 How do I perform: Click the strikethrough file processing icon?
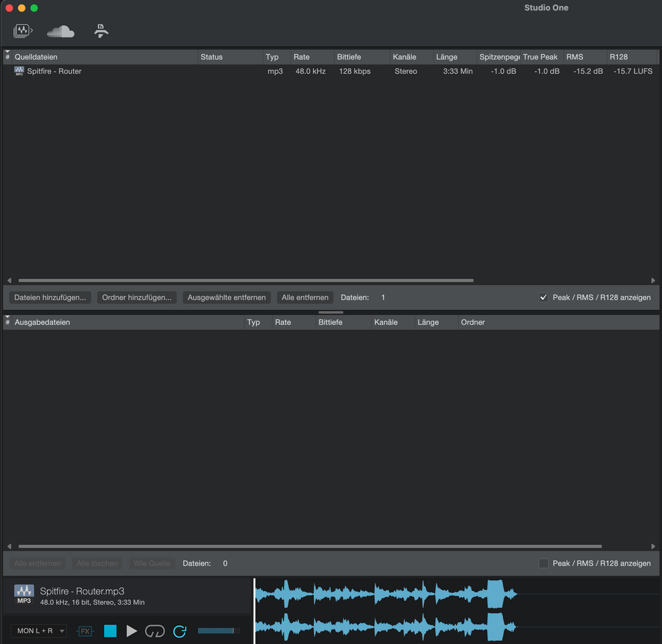pos(101,31)
